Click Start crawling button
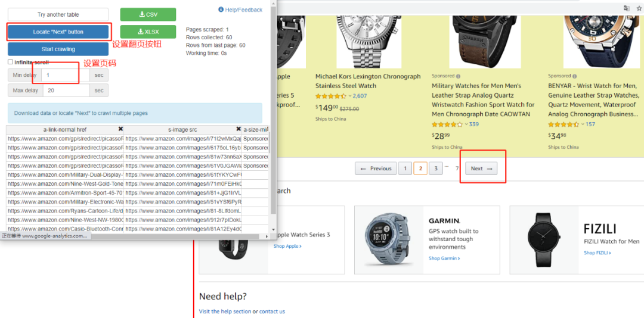644x318 pixels. click(58, 49)
